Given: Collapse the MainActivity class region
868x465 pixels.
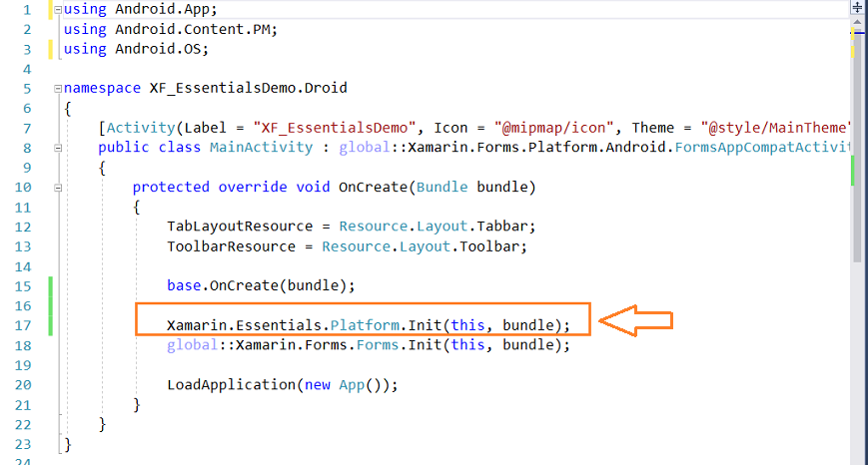Looking at the screenshot, I should tap(58, 148).
